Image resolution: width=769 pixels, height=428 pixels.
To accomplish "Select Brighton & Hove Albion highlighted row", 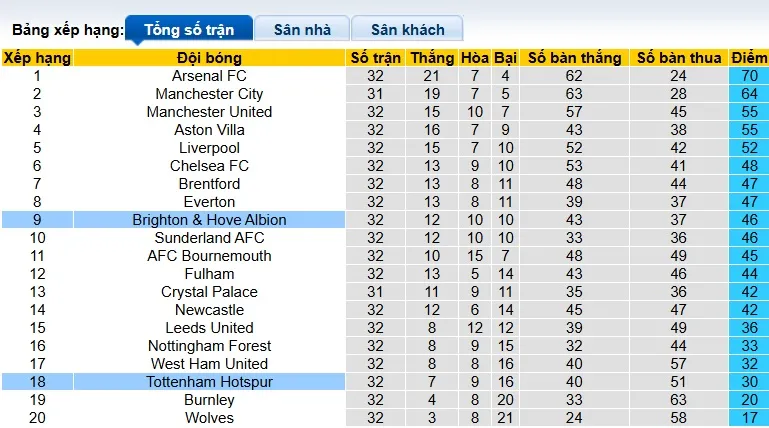I will click(x=209, y=220).
